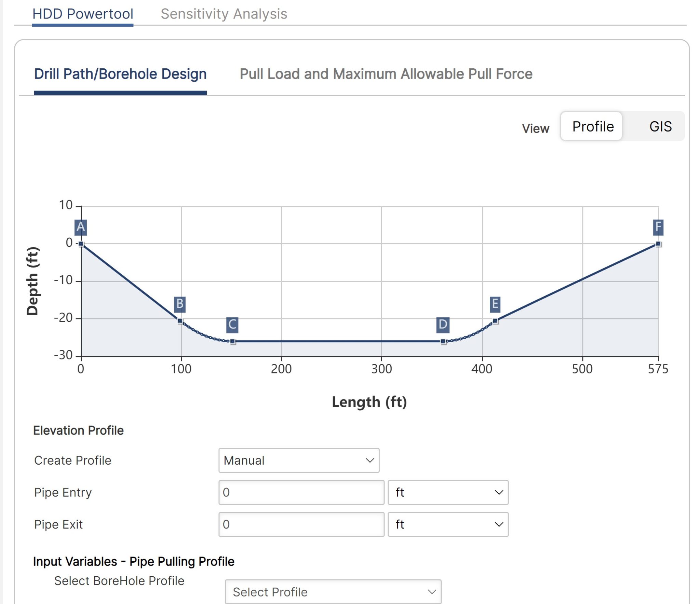Viewport: 700px width, 604px height.
Task: Open the Pipe Entry units dropdown
Action: tap(448, 492)
